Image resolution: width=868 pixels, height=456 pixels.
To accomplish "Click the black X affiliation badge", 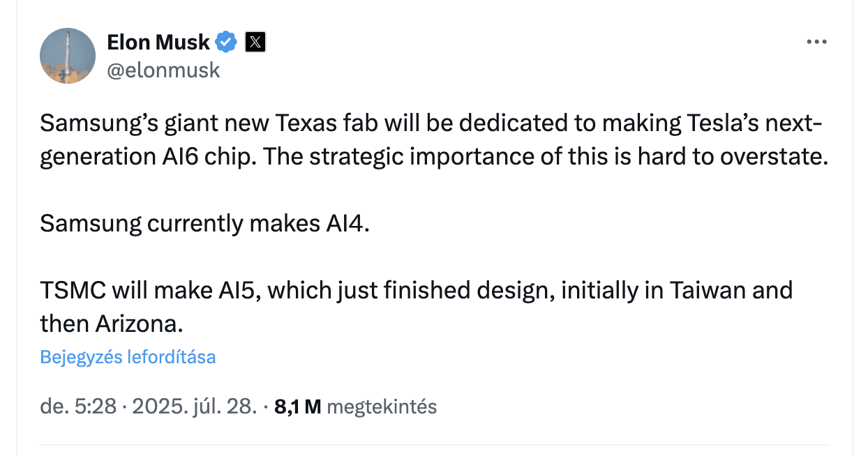I will [255, 43].
